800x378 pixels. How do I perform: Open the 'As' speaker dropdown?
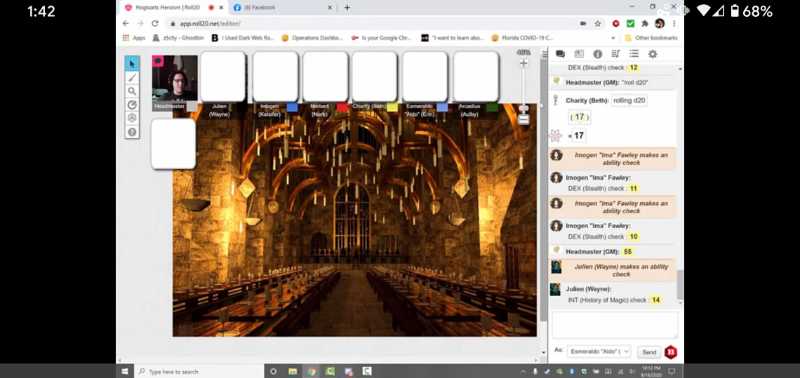(x=599, y=351)
